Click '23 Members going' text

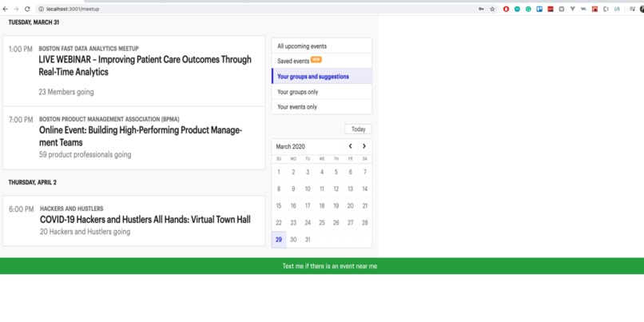click(x=66, y=92)
